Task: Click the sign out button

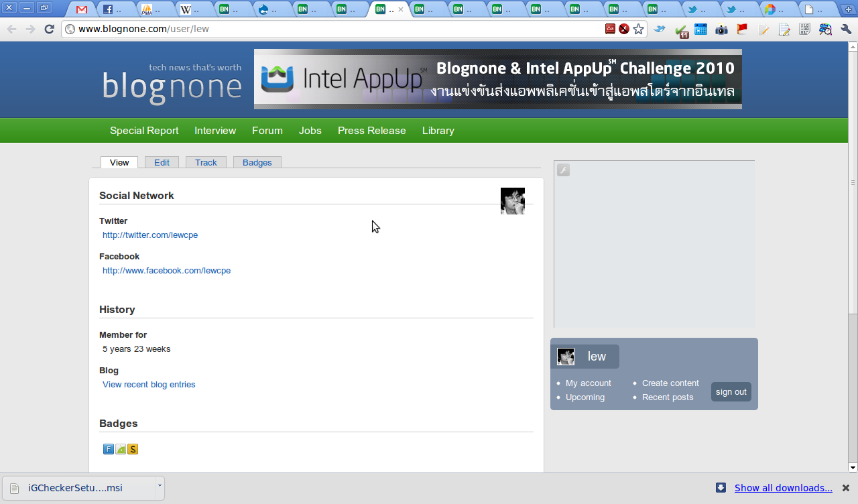Action: pyautogui.click(x=731, y=392)
